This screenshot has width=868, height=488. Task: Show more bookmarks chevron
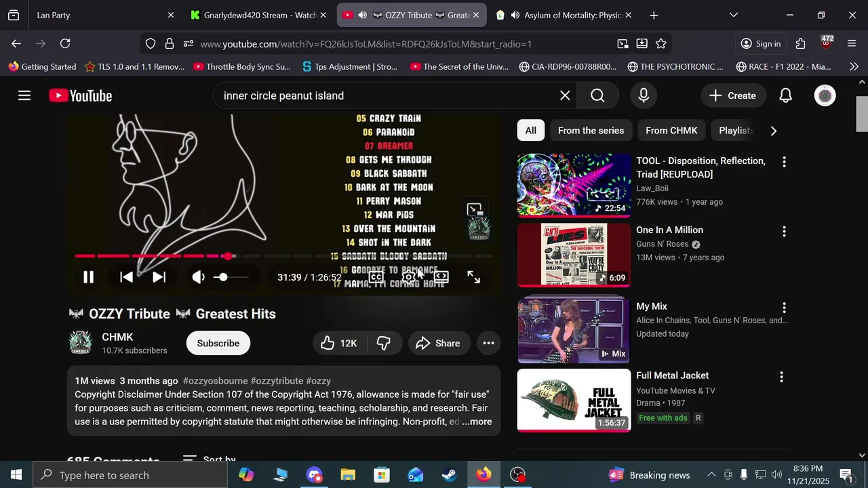pos(854,66)
